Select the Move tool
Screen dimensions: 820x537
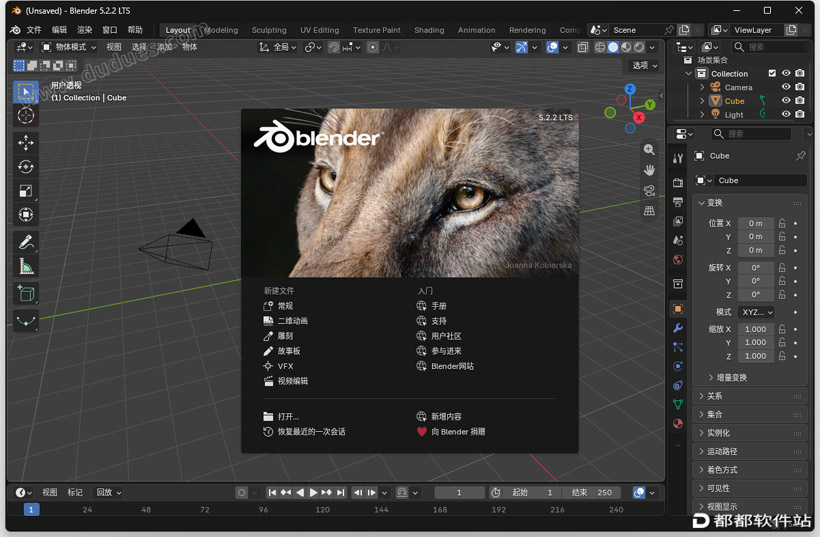[25, 143]
